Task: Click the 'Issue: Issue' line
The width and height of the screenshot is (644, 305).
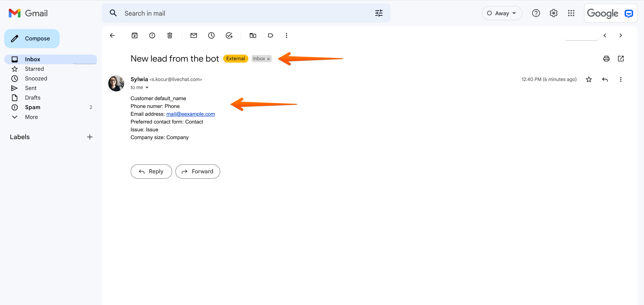Action: tap(144, 130)
